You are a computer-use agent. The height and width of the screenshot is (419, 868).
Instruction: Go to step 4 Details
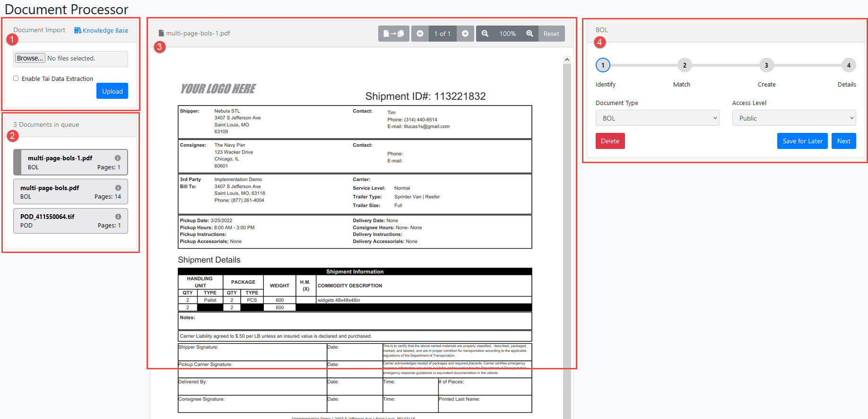(x=849, y=65)
